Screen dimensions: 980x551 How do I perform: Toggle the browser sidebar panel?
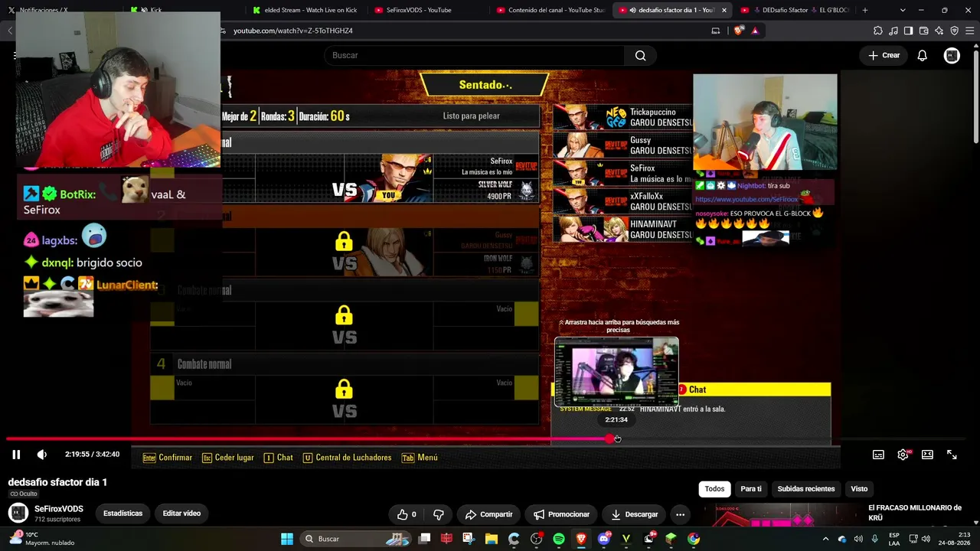tap(908, 31)
